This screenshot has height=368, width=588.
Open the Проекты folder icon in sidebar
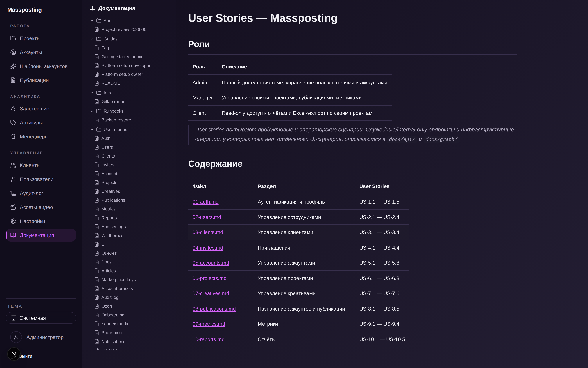pyautogui.click(x=13, y=38)
